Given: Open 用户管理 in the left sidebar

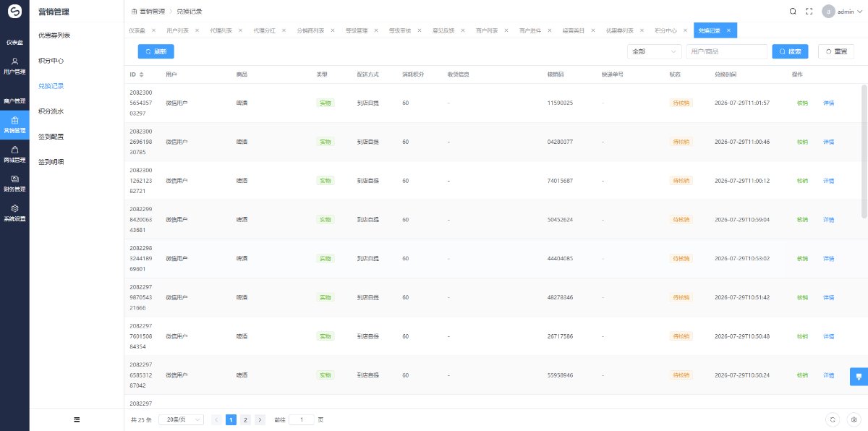Looking at the screenshot, I should pos(14,66).
